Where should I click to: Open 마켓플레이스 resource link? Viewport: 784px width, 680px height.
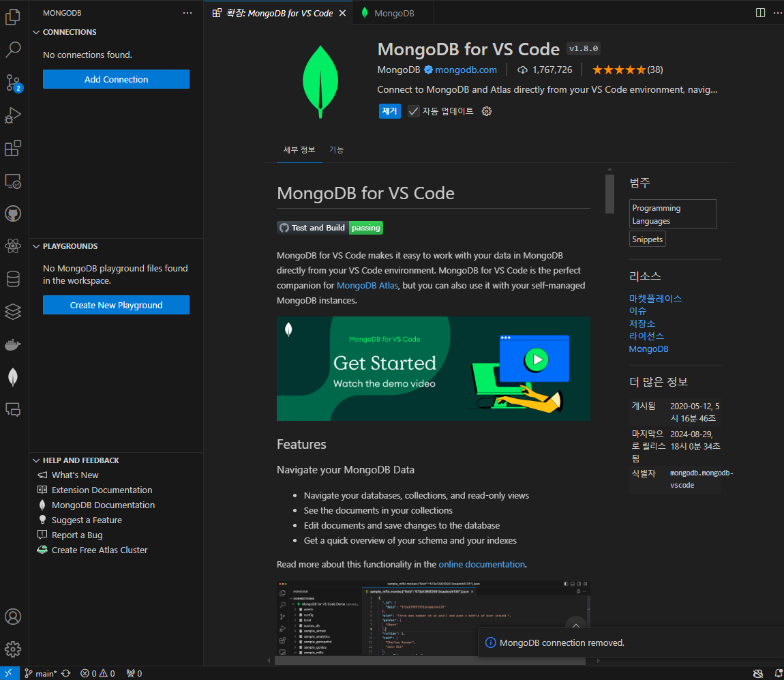point(655,298)
